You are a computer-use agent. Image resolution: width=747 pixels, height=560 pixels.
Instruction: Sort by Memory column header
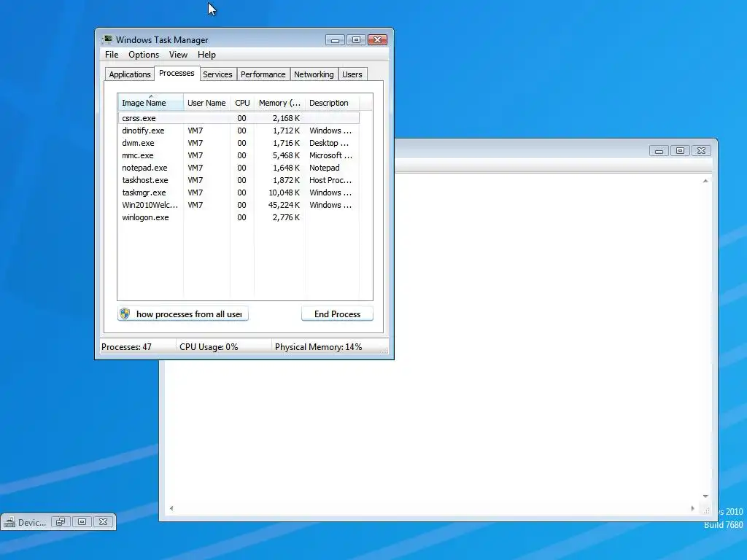279,103
